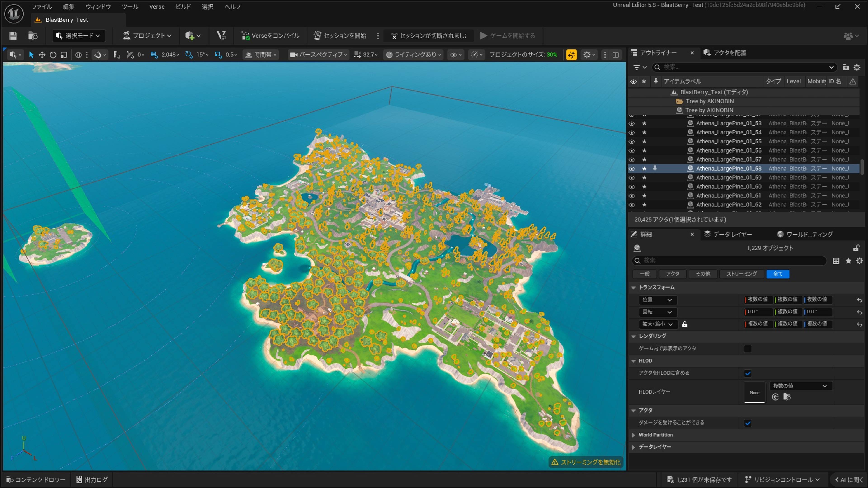
Task: Hide Athena_LargePine_01_58 with its eye icon
Action: tap(632, 169)
